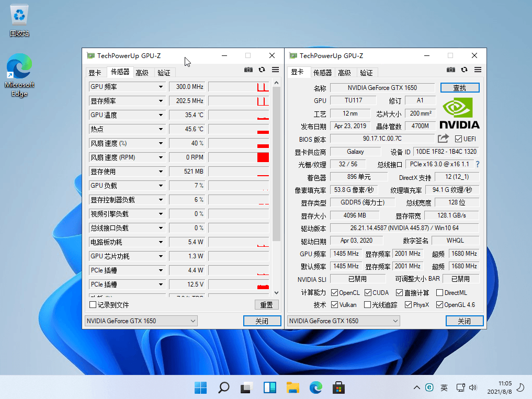This screenshot has width=532, height=399.
Task: Click the 风扇速度 (RPM) sensor history graph
Action: click(x=239, y=157)
